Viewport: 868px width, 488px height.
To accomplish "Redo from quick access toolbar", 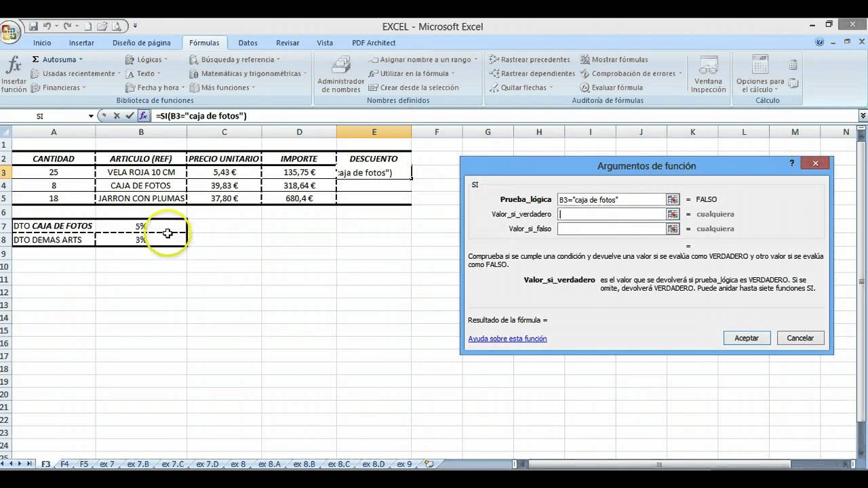I will (67, 26).
